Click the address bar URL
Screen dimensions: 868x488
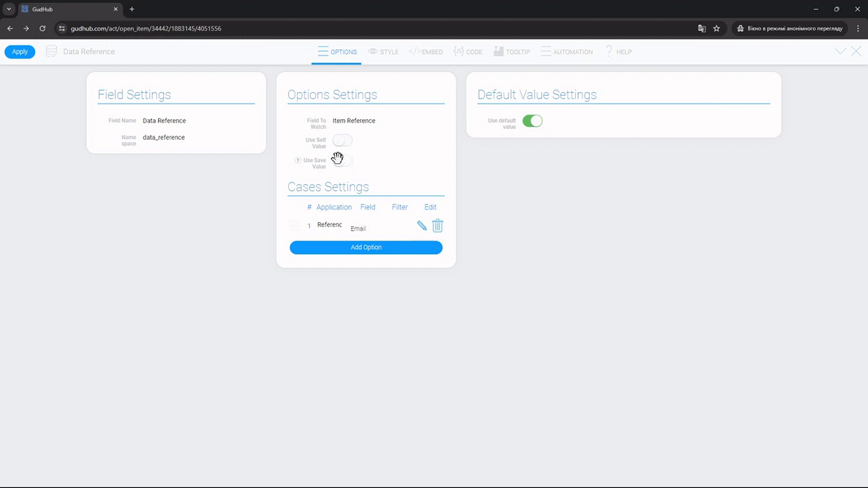(x=146, y=28)
